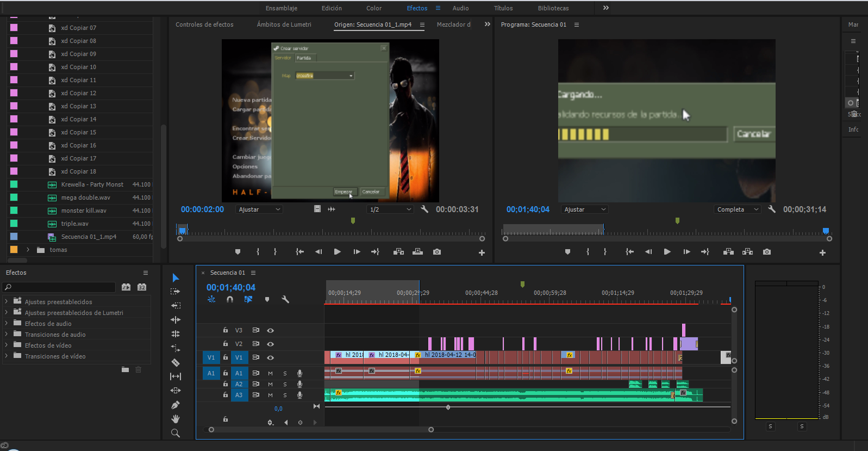
Task: Select monster kill.wav in project panel
Action: pos(84,211)
